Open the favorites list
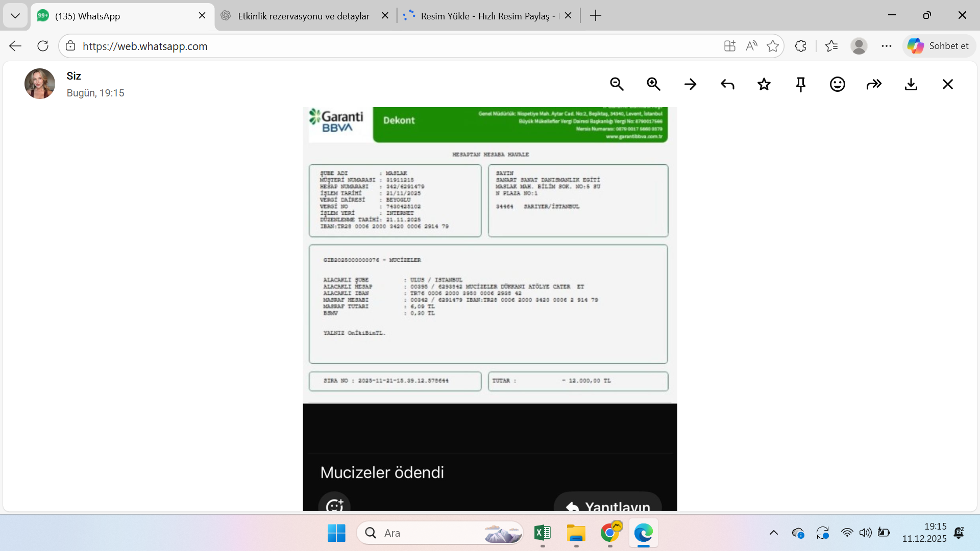The width and height of the screenshot is (980, 551). tap(831, 46)
